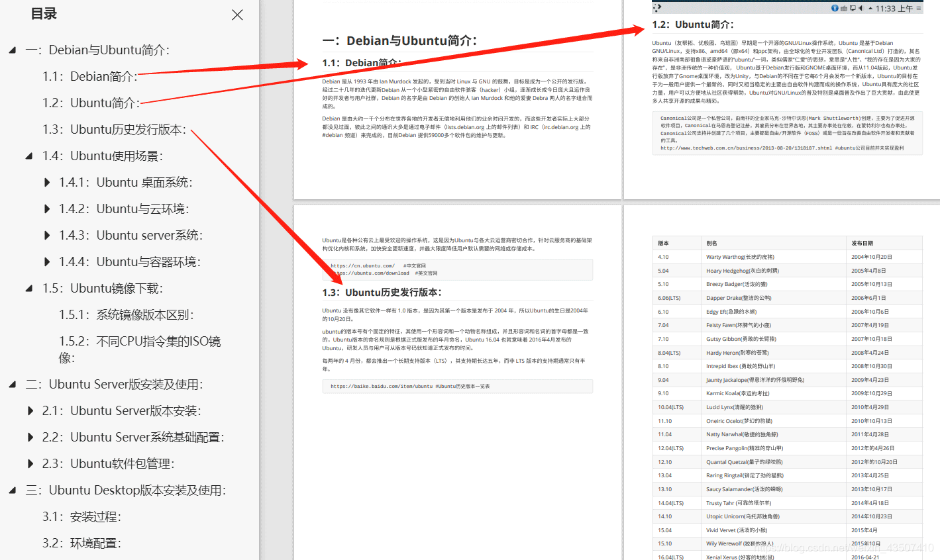Expand the 2.1:Ubuntu Server版本安装 node
Viewport: 940px width, 560px height.
pos(30,411)
